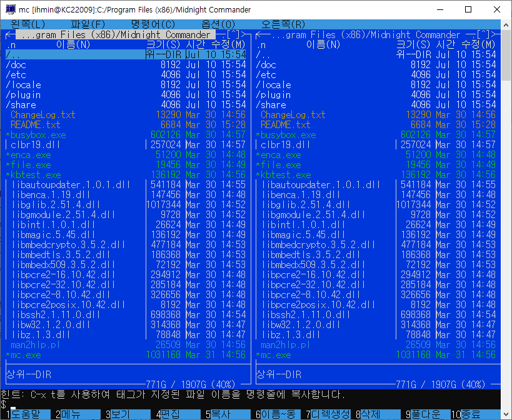The height and width of the screenshot is (420, 512).
Task: Select /share directory in left panel
Action: 126,105
